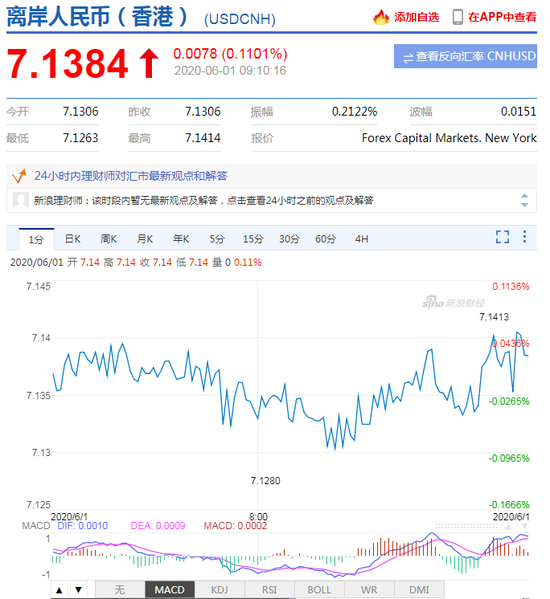Click the up arrow in advisor message box
Image resolution: width=550 pixels, height=599 pixels.
(524, 196)
